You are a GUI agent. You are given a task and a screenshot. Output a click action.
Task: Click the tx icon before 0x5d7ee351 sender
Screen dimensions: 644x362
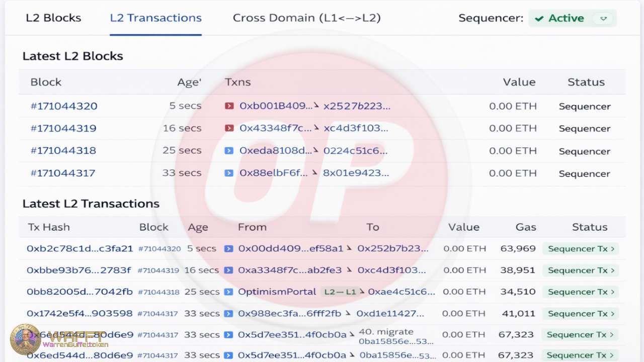pos(229,334)
